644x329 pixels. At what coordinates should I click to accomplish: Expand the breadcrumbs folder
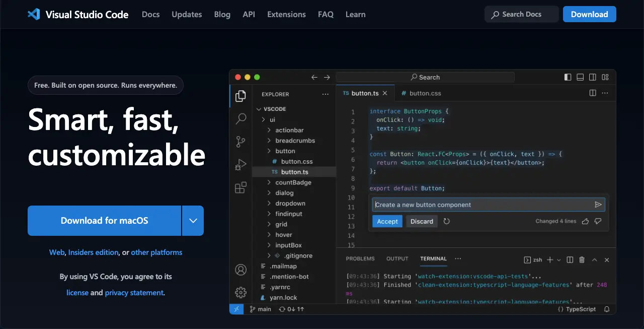pos(269,141)
